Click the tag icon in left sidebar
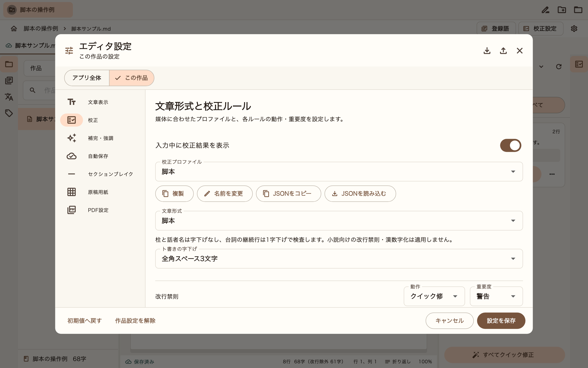 (x=9, y=113)
